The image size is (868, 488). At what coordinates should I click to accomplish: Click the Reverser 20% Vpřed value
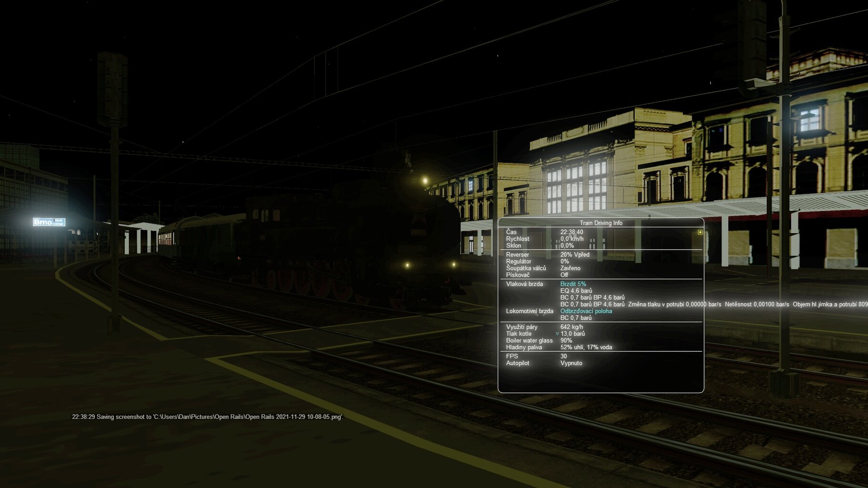point(575,254)
